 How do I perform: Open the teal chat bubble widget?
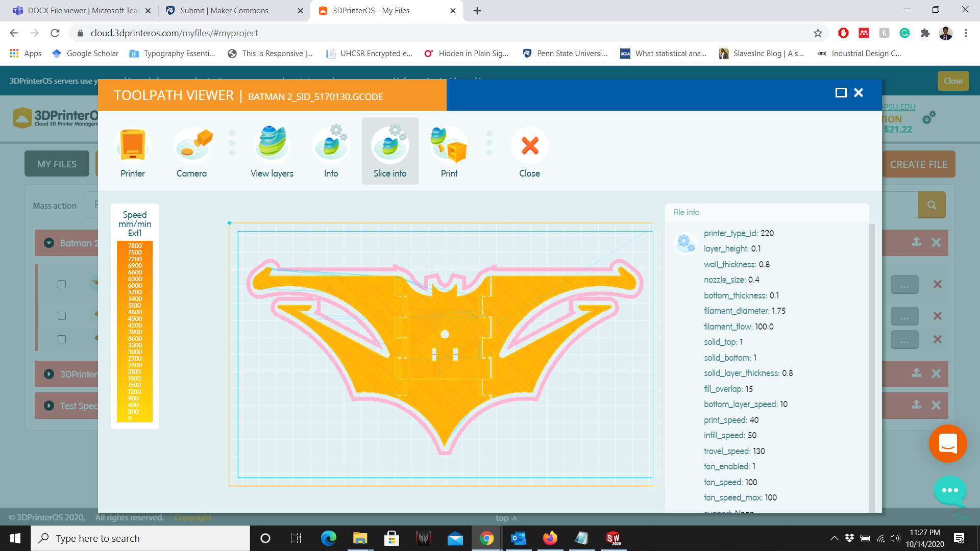point(950,490)
